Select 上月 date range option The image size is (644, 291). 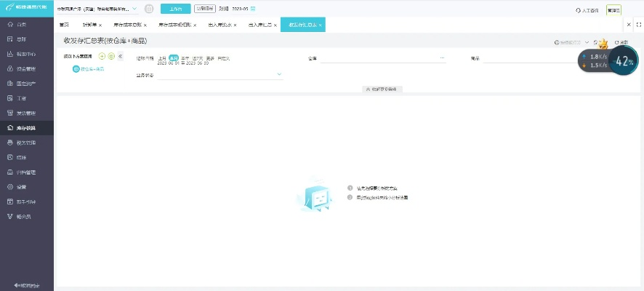coord(162,57)
